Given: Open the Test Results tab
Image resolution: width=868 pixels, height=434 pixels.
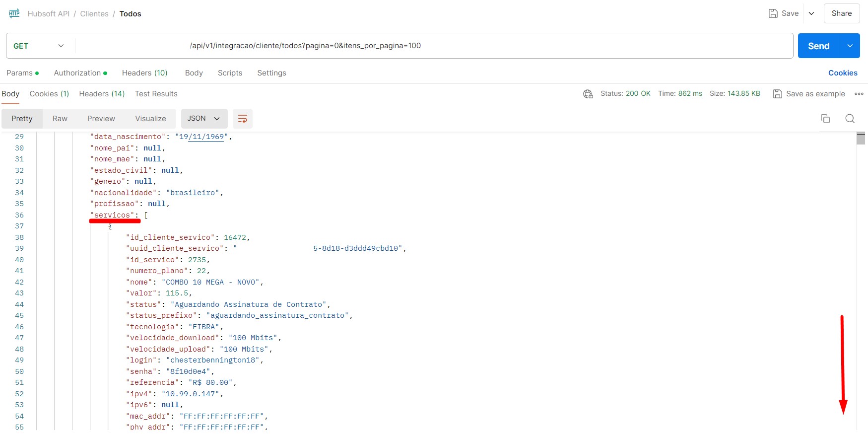Looking at the screenshot, I should click(x=156, y=94).
